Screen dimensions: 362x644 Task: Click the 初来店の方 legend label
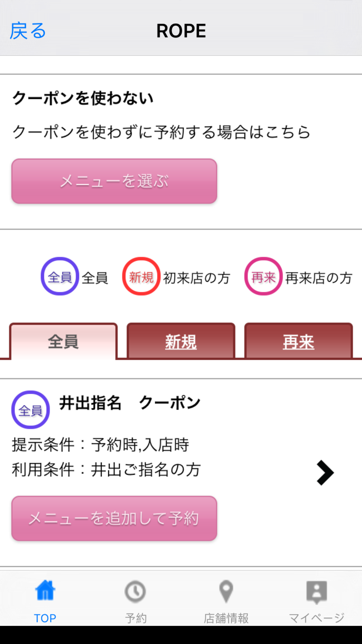[x=197, y=278]
